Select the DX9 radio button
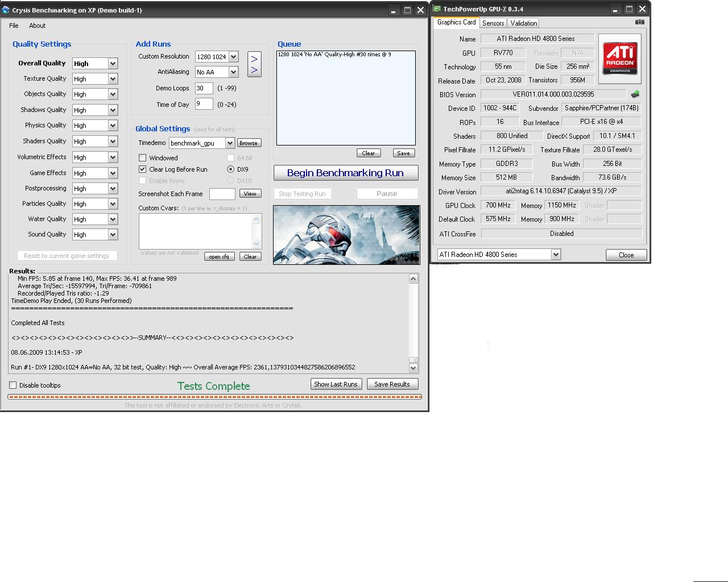Image resolution: width=728 pixels, height=582 pixels. coord(230,169)
